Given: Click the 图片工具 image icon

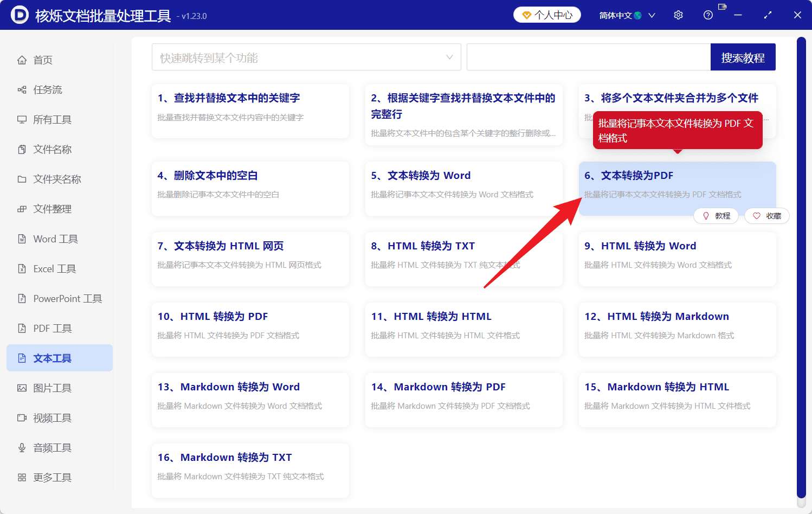Looking at the screenshot, I should coord(22,388).
